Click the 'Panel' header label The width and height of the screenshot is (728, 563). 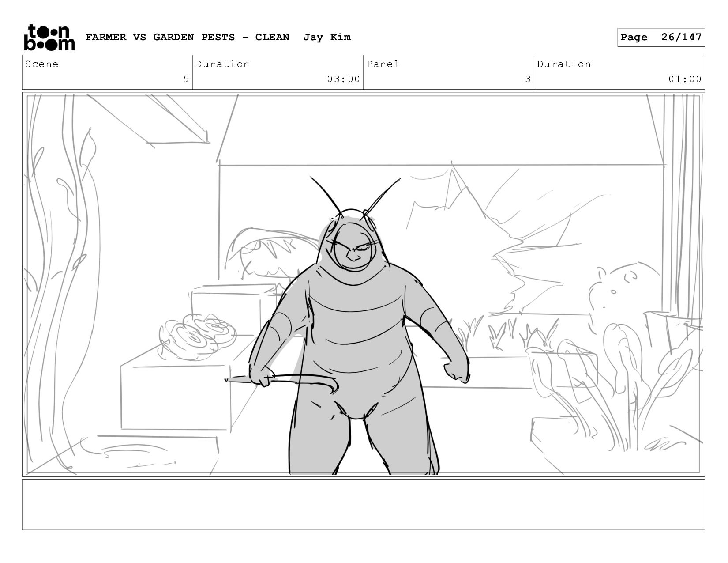(x=383, y=64)
